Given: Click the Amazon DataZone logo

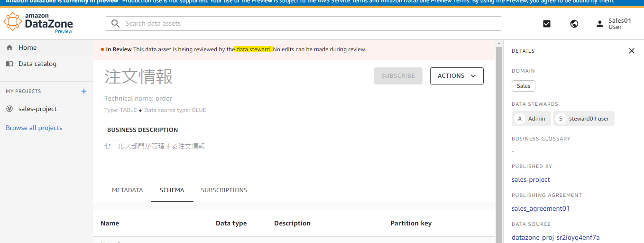Looking at the screenshot, I should 38,23.
